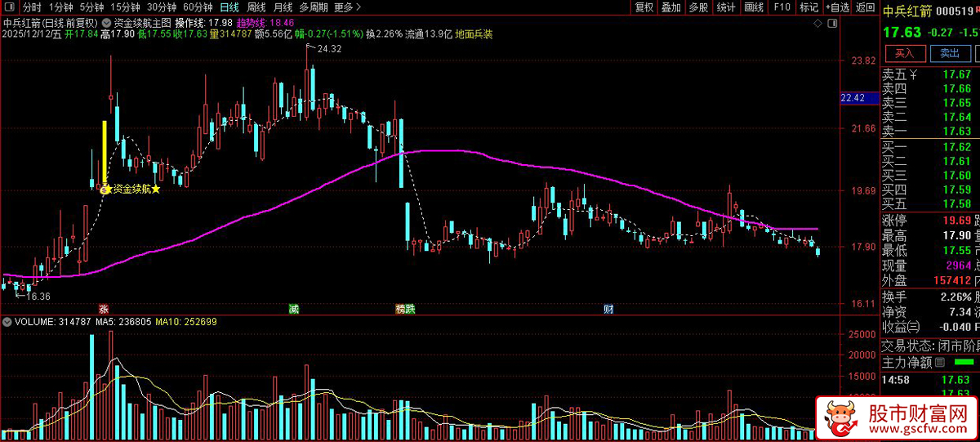Viewport: 980px width, 442px height.
Task: Open the 画线 drawing tools
Action: click(754, 7)
